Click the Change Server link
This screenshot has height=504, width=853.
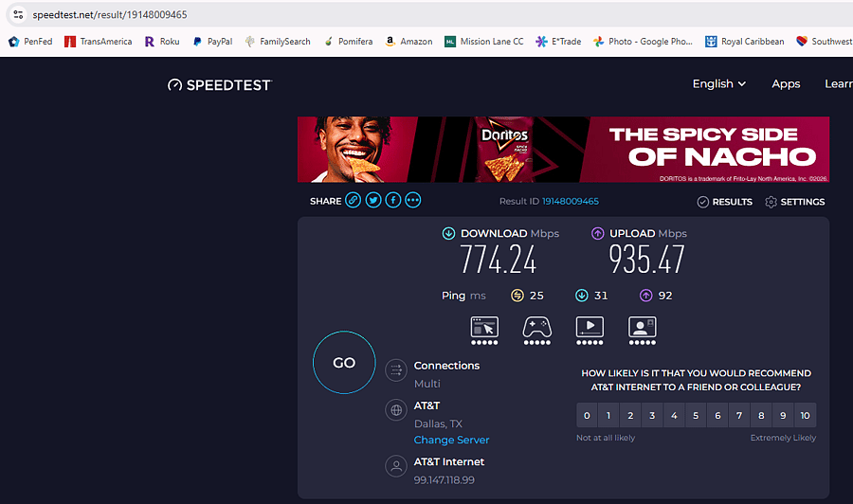(451, 440)
